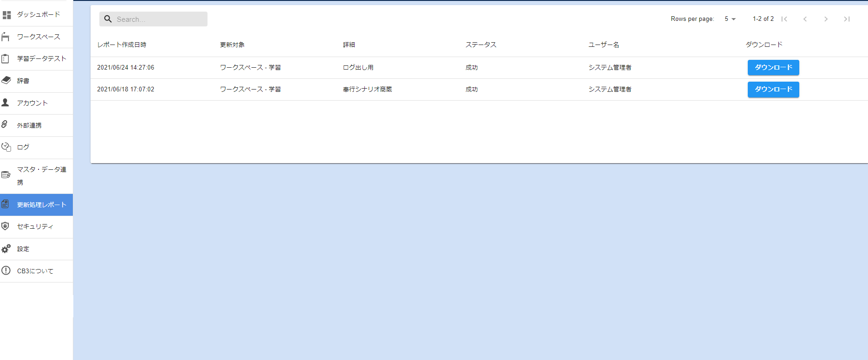Click the dictionary book icon
868x360 pixels.
click(6, 80)
